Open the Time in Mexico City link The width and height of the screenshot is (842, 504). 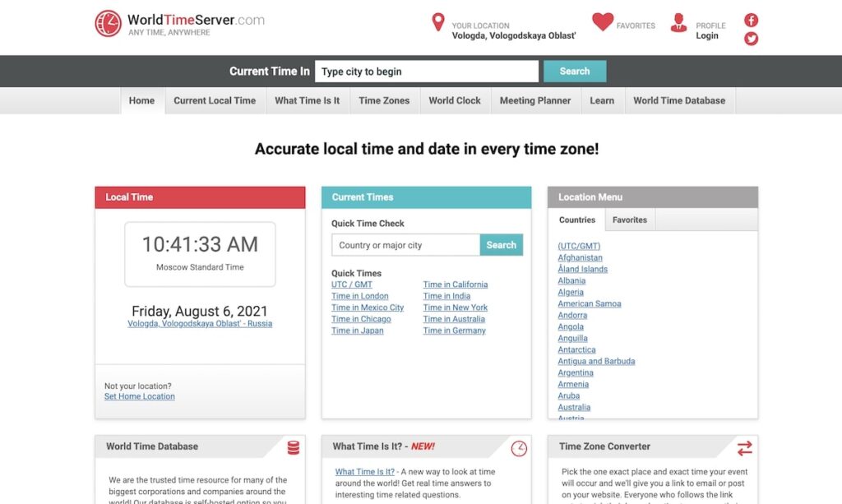[368, 307]
